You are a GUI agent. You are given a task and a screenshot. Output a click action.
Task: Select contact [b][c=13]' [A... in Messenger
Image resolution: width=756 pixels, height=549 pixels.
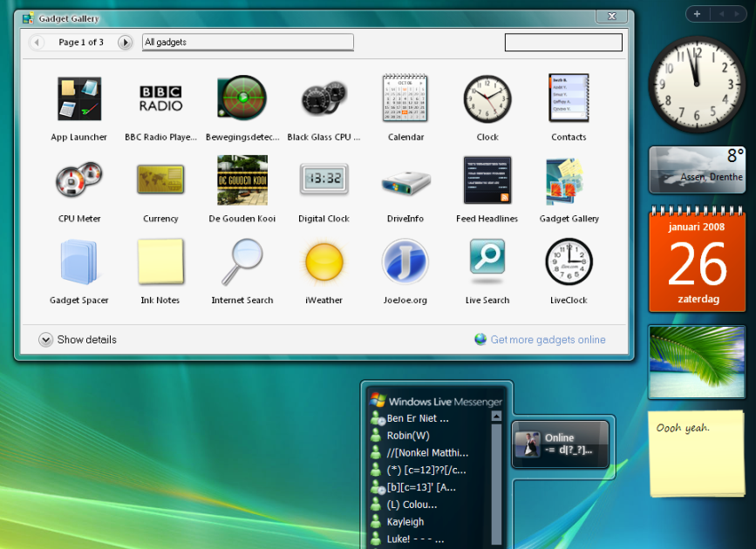click(421, 487)
